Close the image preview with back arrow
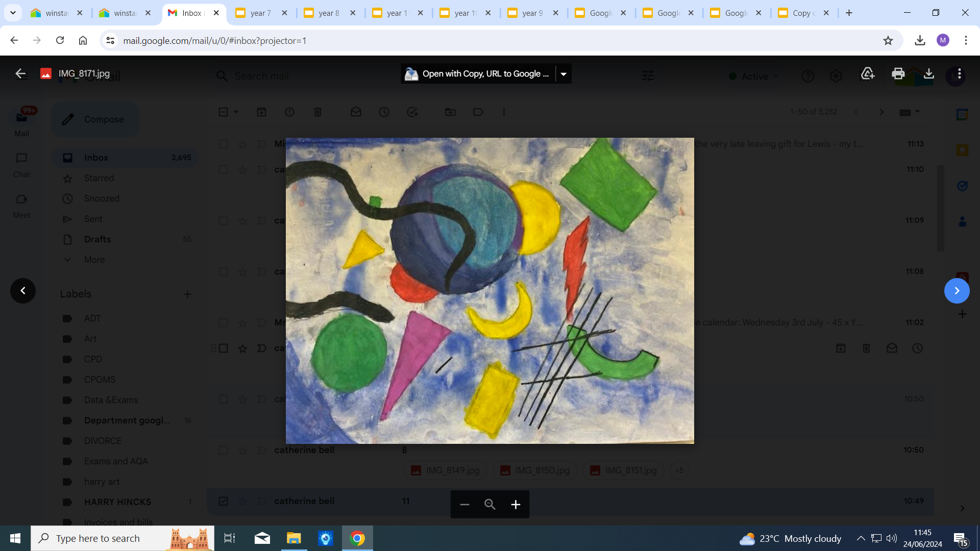Image resolution: width=980 pixels, height=551 pixels. pyautogui.click(x=20, y=73)
